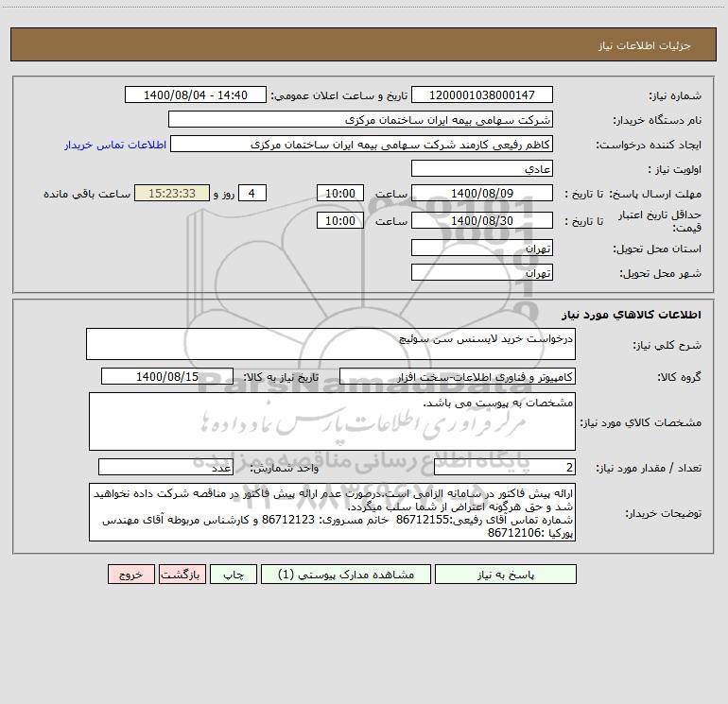Click the 'اطلاعات کالاهای مورد نیاز' section heading
Image resolution: width=728 pixels, height=704 pixels.
632,315
